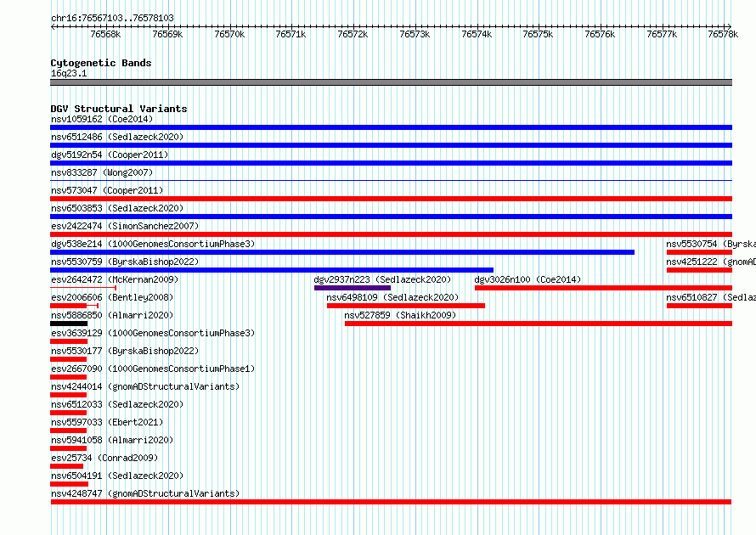Select the red bar for nsv6498109

[x=406, y=306]
